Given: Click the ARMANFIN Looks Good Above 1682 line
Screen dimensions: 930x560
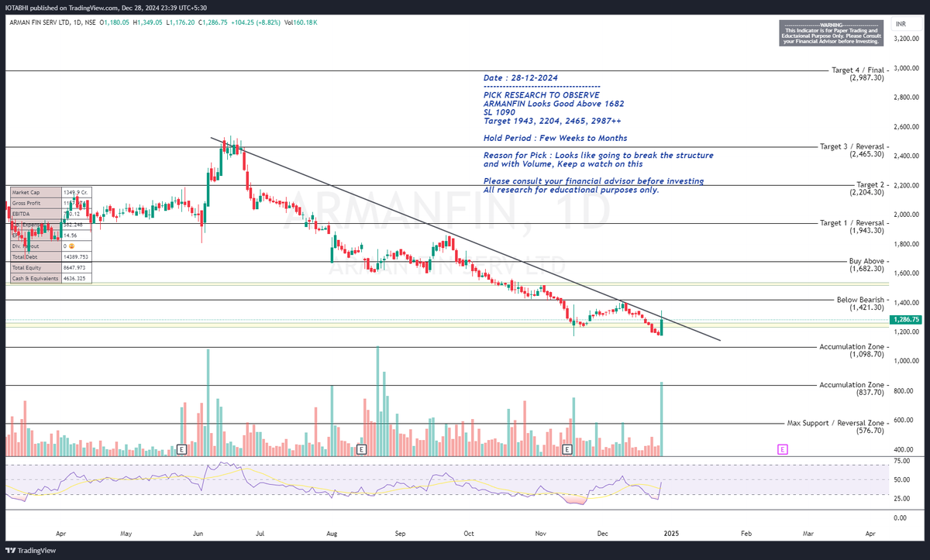Looking at the screenshot, I should point(553,104).
